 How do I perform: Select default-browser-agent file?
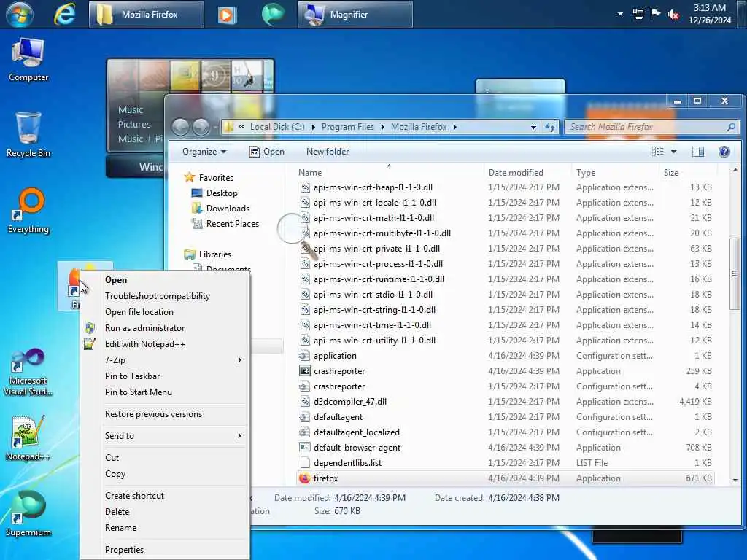tap(508, 448)
